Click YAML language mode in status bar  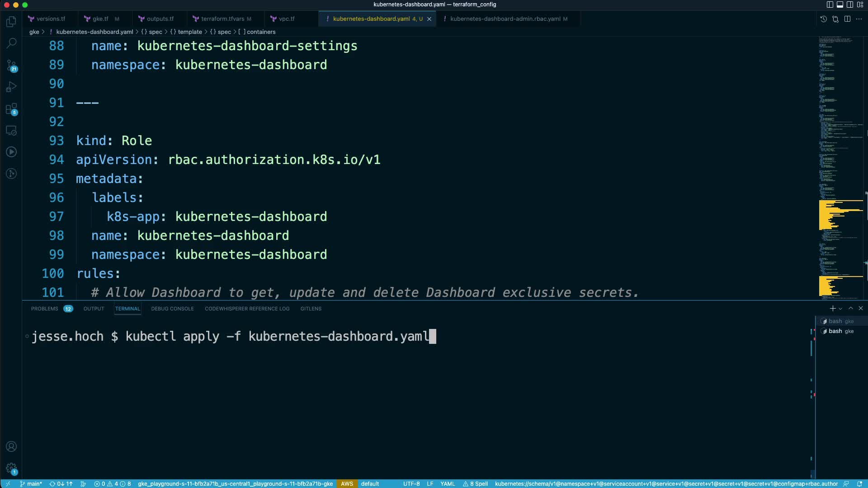[447, 483]
